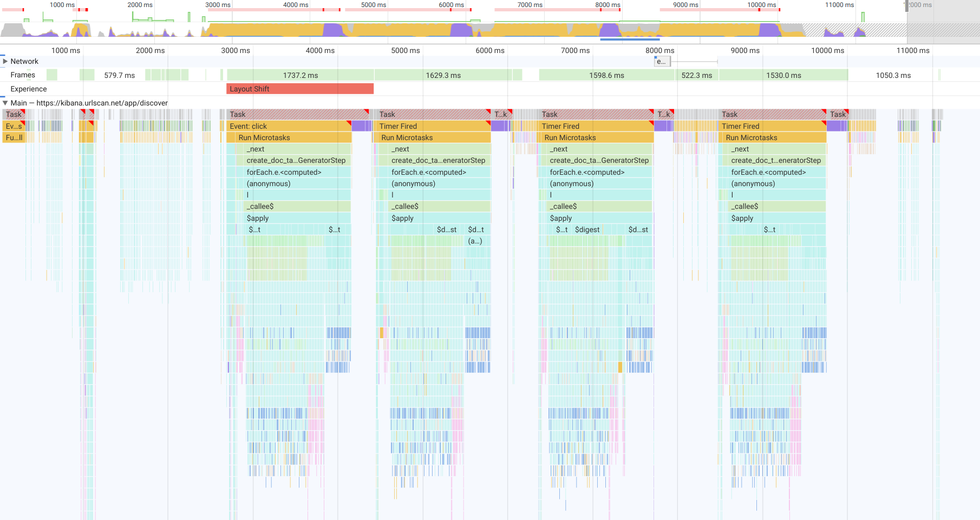Image resolution: width=980 pixels, height=520 pixels.
Task: Select the "Event: click" flame block
Action: [x=289, y=126]
